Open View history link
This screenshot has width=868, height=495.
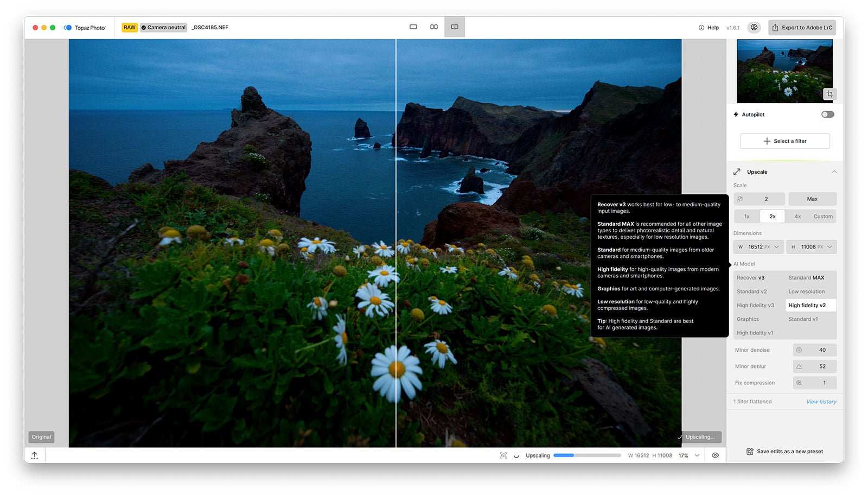(x=821, y=402)
